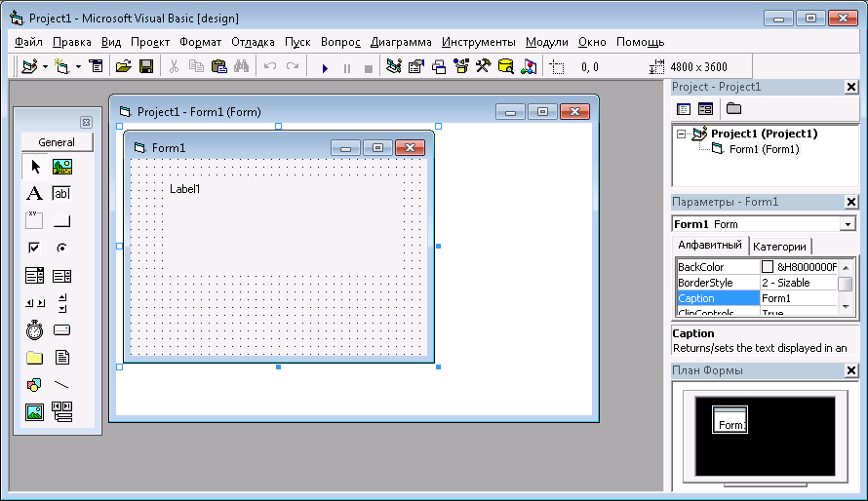Select the BorderStyle property row

point(757,283)
